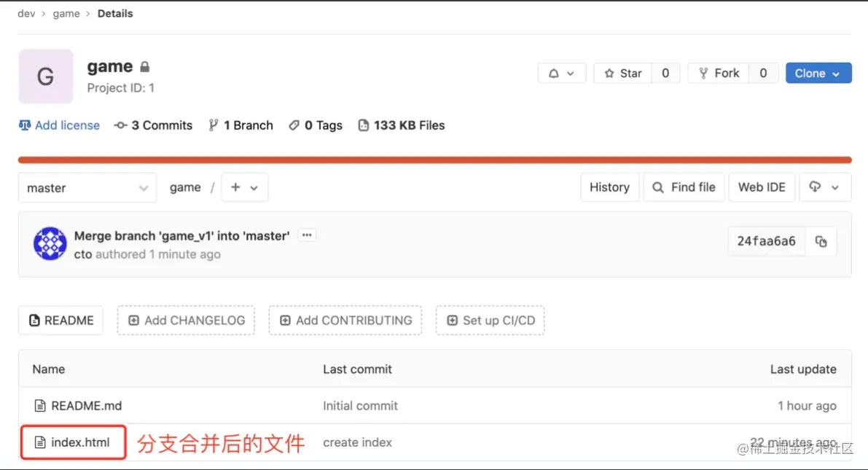868x470 pixels.
Task: Click the game path breadcrumb
Action: 185,187
